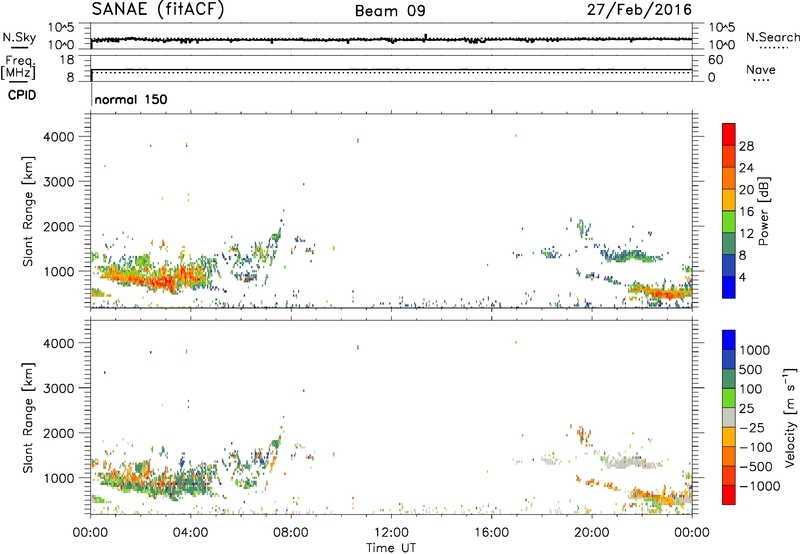The image size is (800, 554).
Task: Click the "12:00" time tick label
Action: point(391,533)
